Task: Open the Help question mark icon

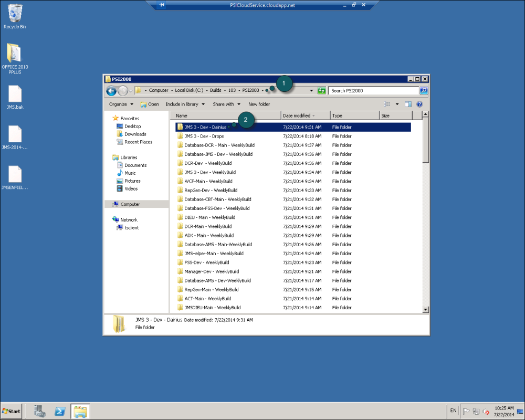Action: [419, 104]
